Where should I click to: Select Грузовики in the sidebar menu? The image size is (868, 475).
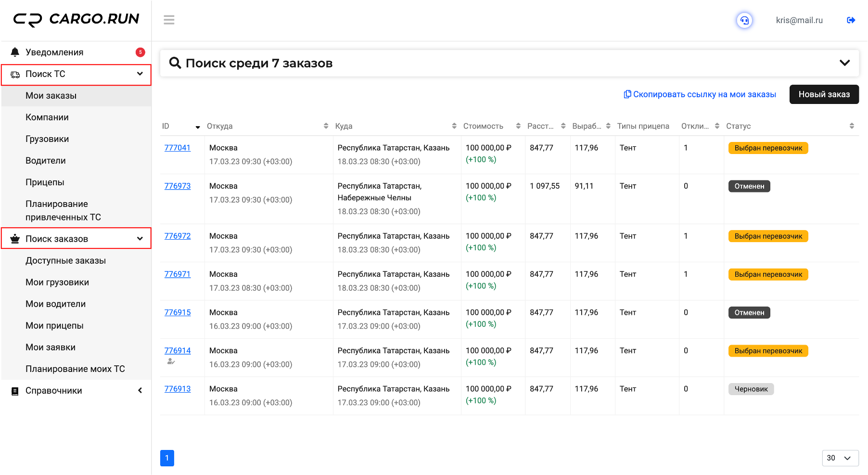tap(47, 139)
